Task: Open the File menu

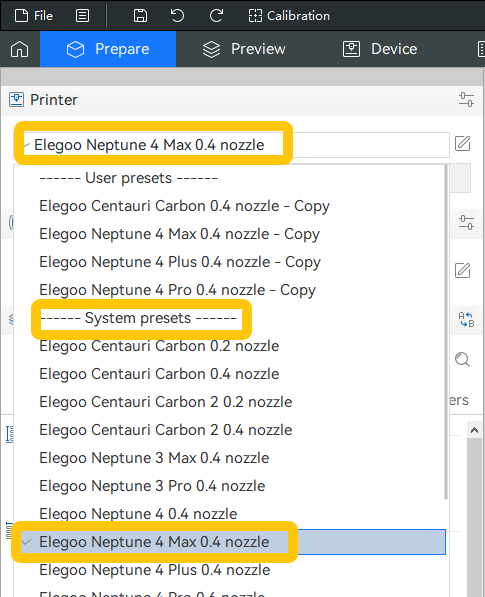Action: click(34, 16)
